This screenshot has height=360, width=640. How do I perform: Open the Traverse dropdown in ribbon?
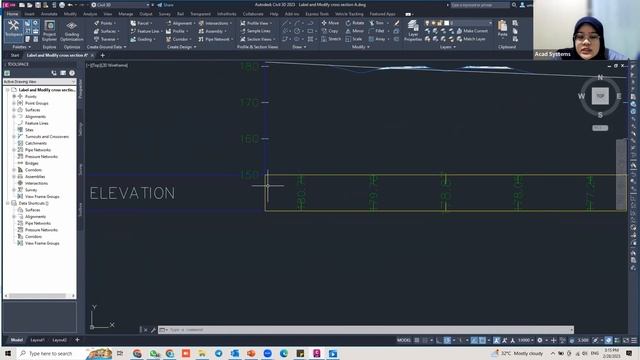[107, 39]
